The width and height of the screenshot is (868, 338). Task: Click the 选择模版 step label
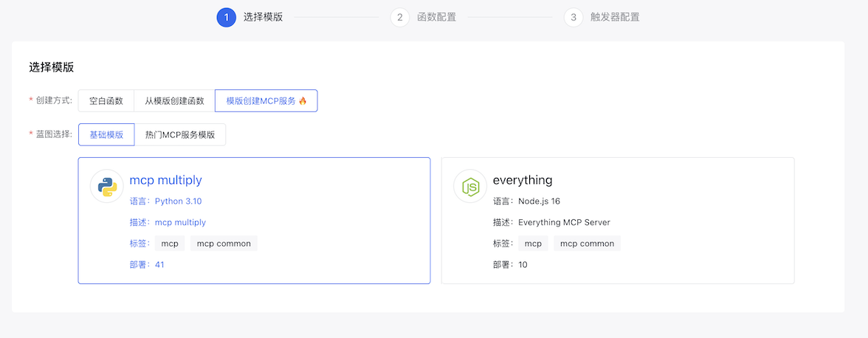coord(263,17)
